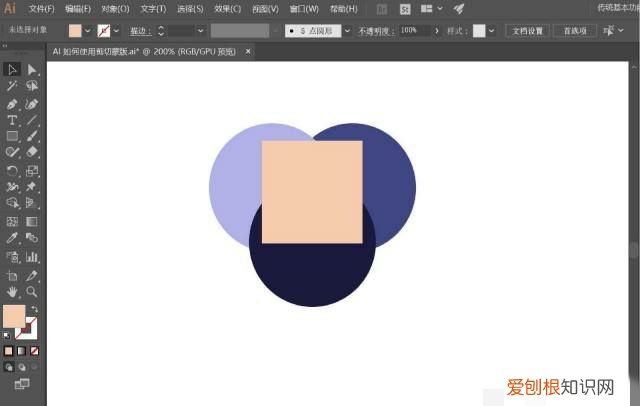Select the Rectangle tool
Viewport: 640px width, 406px height.
pyautogui.click(x=12, y=136)
